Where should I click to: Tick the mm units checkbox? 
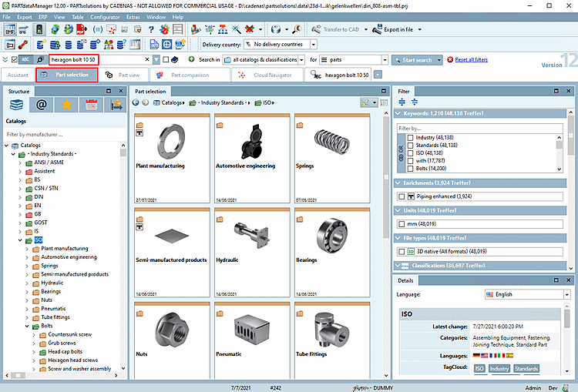(x=402, y=223)
